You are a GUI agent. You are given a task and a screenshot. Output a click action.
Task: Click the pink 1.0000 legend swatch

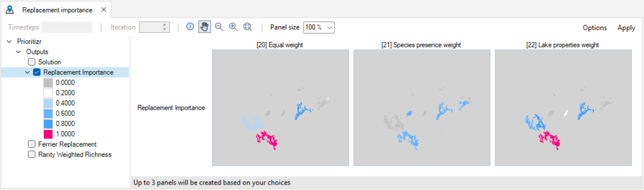pyautogui.click(x=48, y=134)
